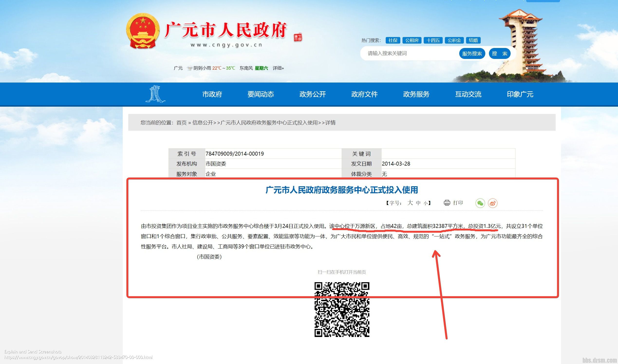The width and height of the screenshot is (618, 364).
Task: Click the printer icon to print
Action: point(447,203)
